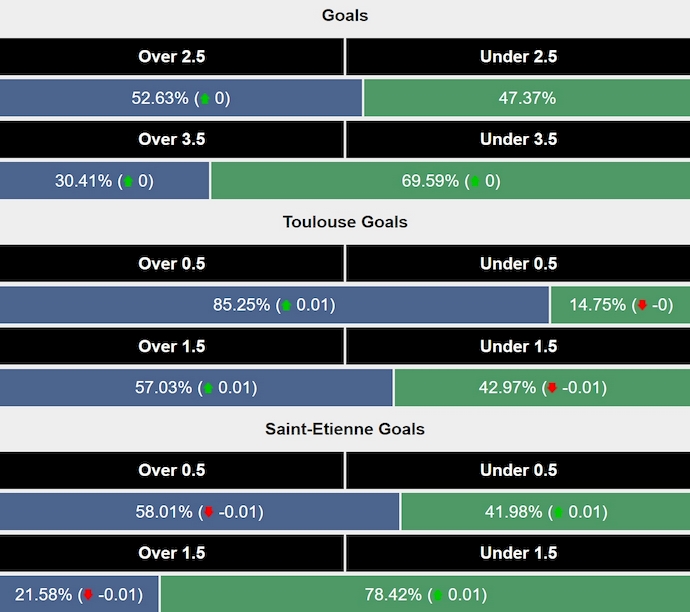Select the Over 2.5 goals header

(172, 57)
